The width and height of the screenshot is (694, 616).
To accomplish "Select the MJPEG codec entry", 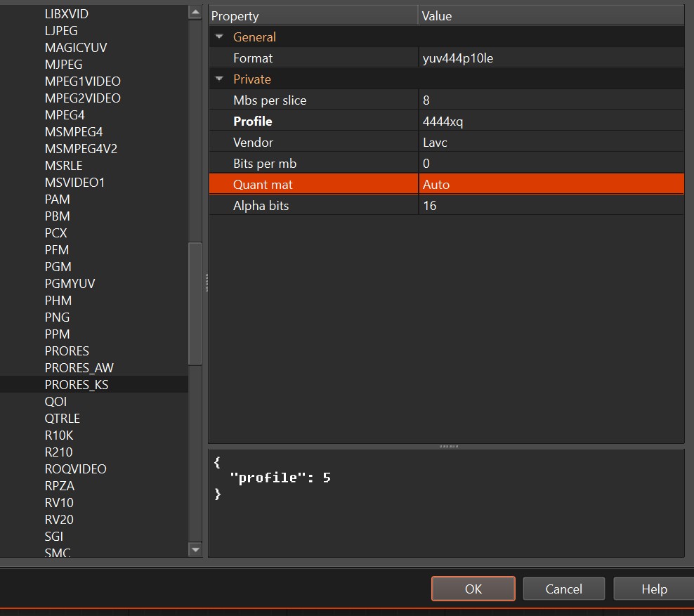I will (x=63, y=65).
